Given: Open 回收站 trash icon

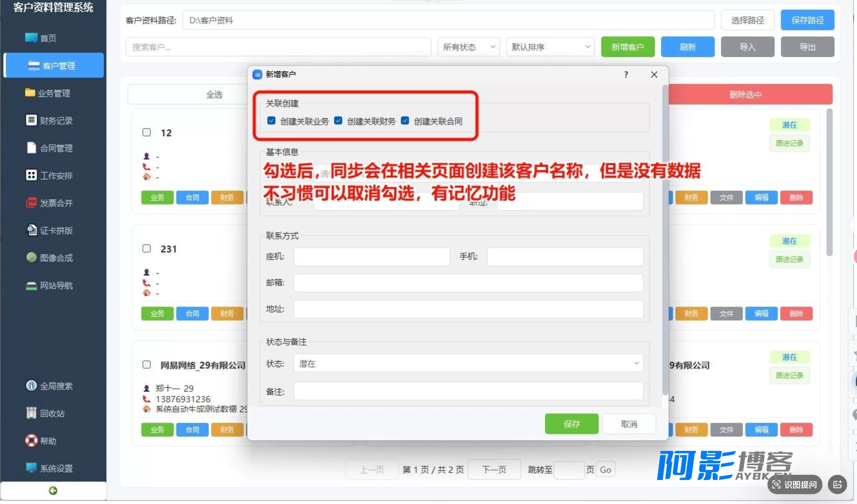Looking at the screenshot, I should pos(31,413).
